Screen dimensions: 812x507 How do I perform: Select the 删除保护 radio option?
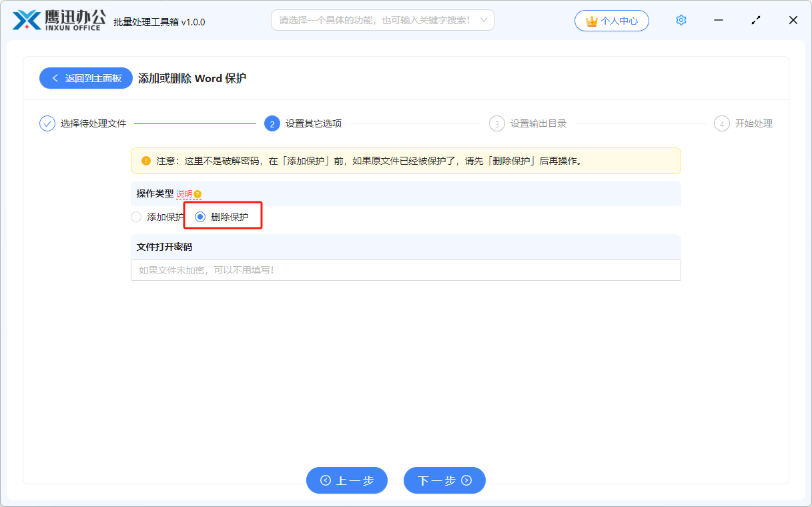(200, 217)
